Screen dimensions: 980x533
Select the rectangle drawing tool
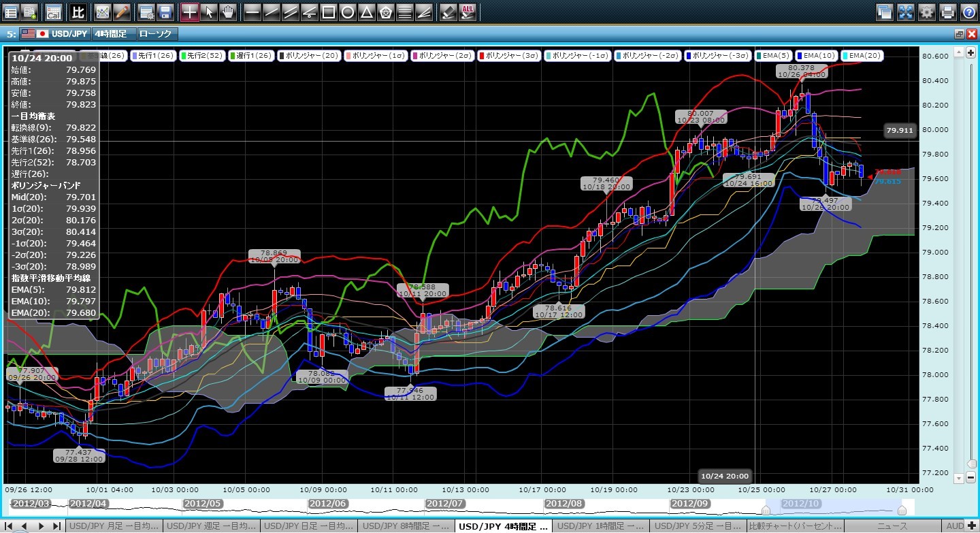coord(328,12)
